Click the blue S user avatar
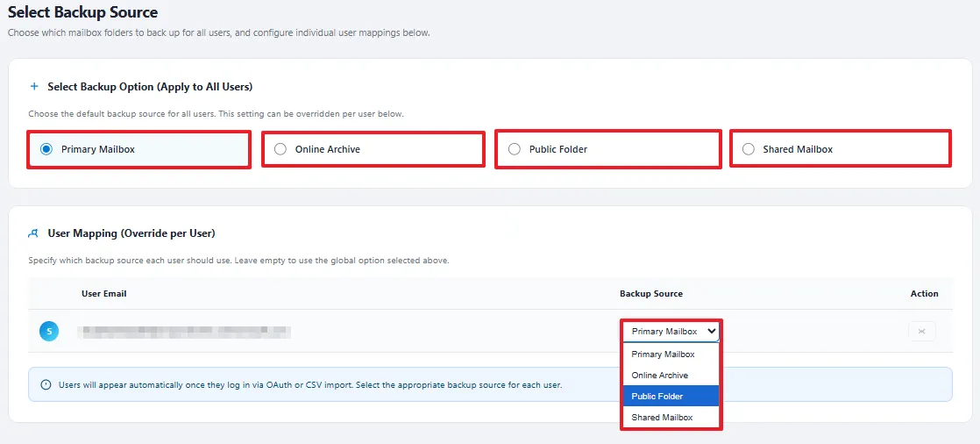Viewport: 980px width, 444px height. [x=49, y=332]
